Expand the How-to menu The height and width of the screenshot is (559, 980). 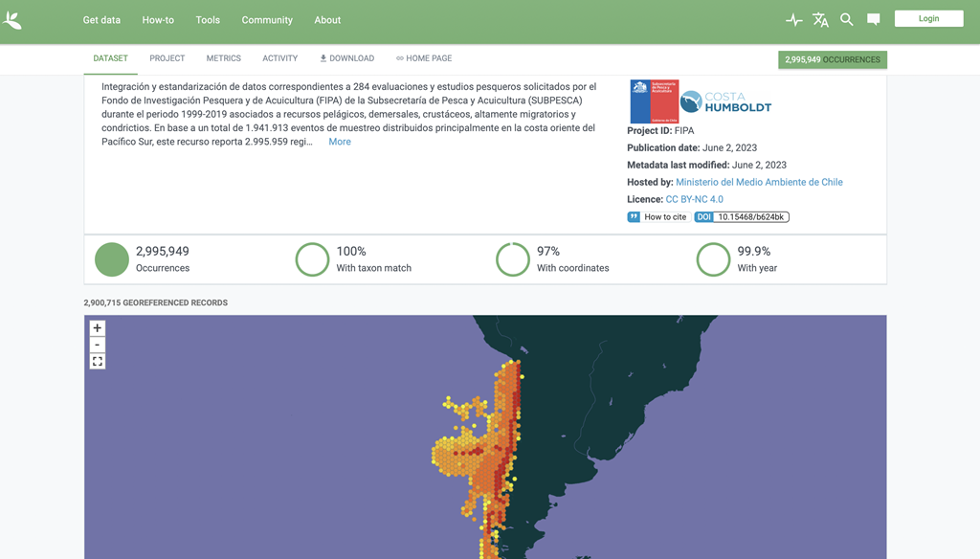click(158, 20)
